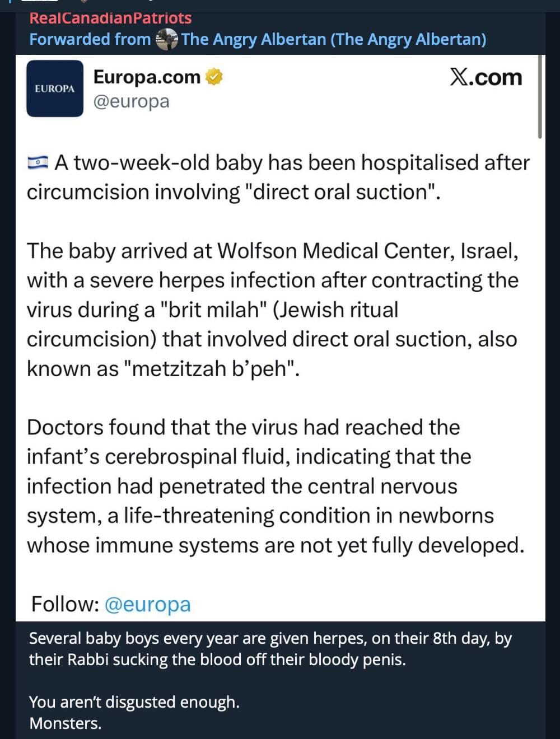Click the X.com logo
Image resolution: width=560 pixels, height=739 pixels.
[486, 77]
